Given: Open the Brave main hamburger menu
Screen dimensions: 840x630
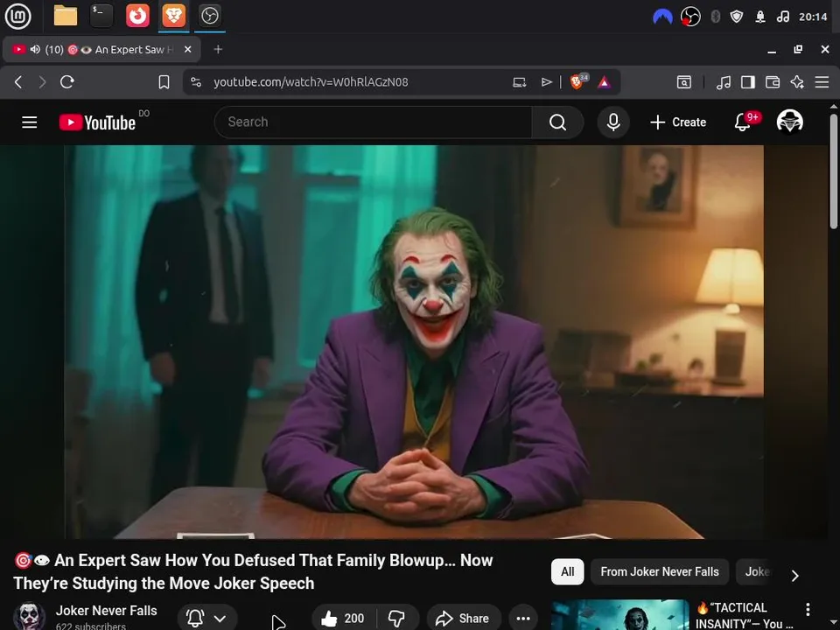Looking at the screenshot, I should (822, 82).
